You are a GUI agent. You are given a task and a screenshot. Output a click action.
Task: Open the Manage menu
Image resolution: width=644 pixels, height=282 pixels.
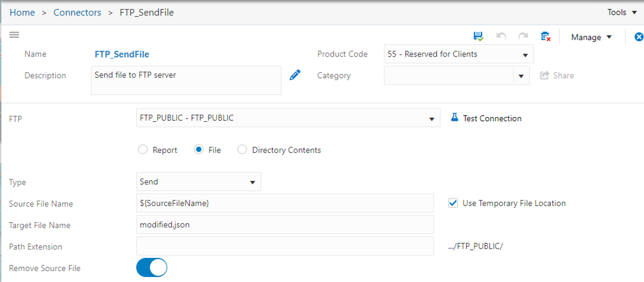point(590,37)
